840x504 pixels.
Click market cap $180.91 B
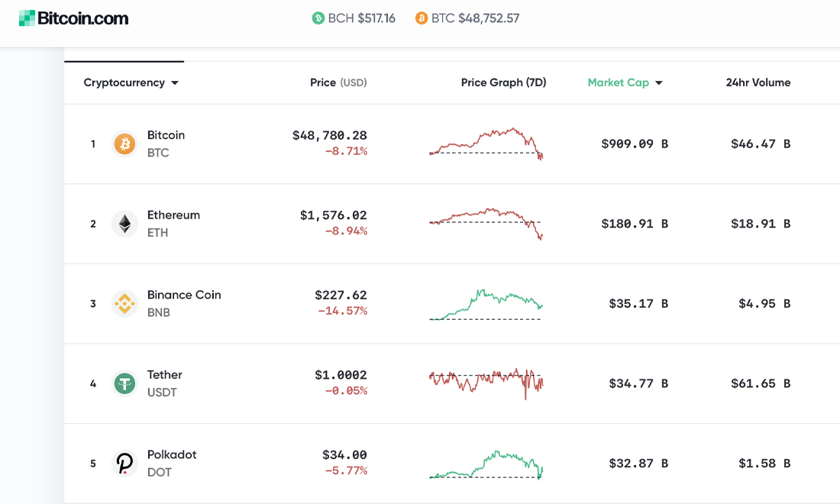[635, 224]
